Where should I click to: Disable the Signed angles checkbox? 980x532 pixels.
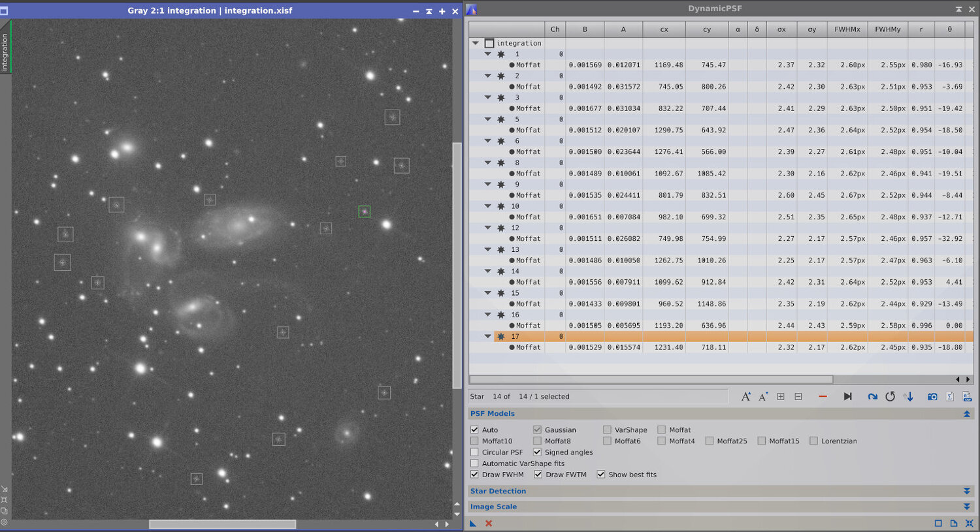537,452
